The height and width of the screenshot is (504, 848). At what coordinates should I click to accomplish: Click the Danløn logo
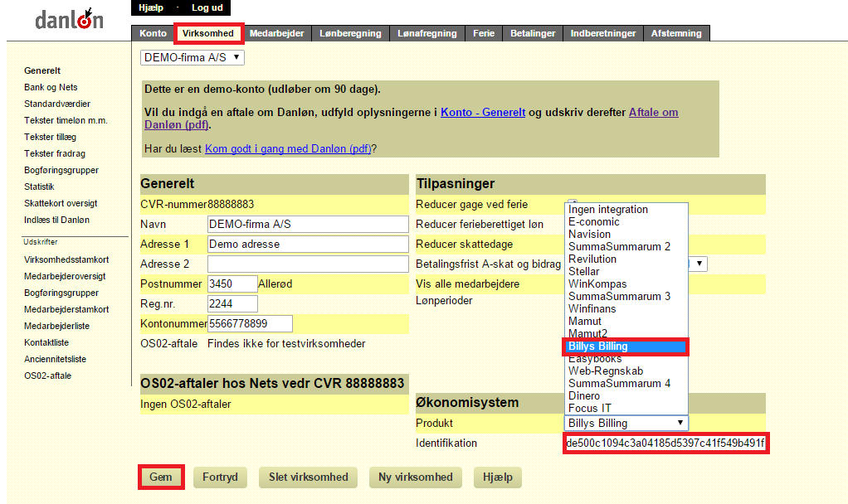tap(69, 19)
